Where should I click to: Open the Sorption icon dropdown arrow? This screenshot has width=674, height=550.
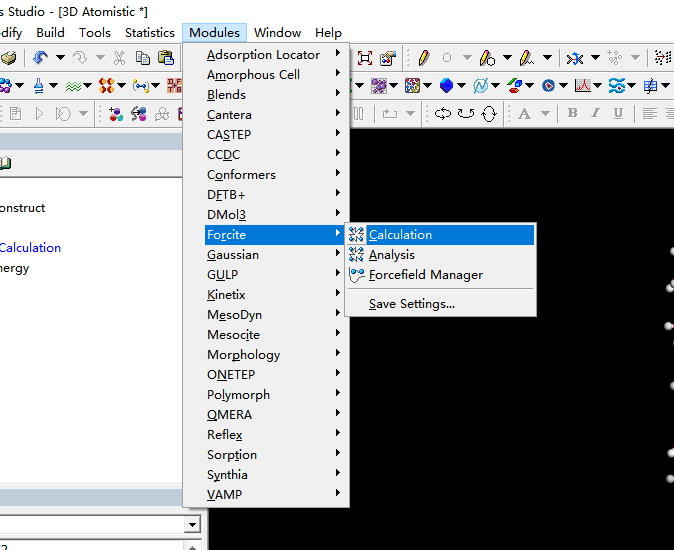click(x=631, y=86)
